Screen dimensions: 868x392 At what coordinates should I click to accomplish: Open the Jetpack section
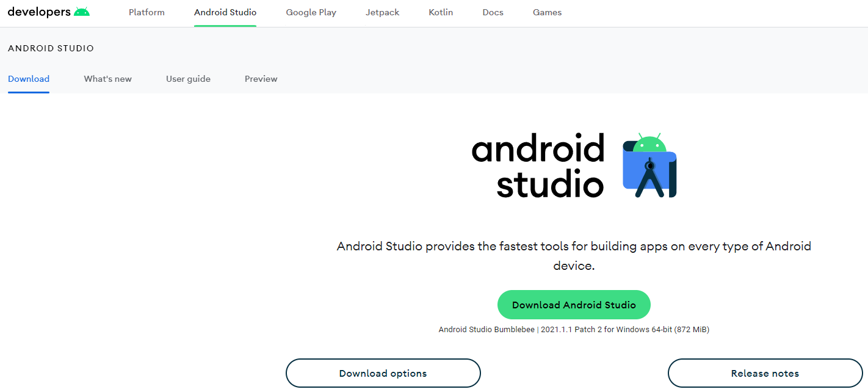click(x=382, y=12)
